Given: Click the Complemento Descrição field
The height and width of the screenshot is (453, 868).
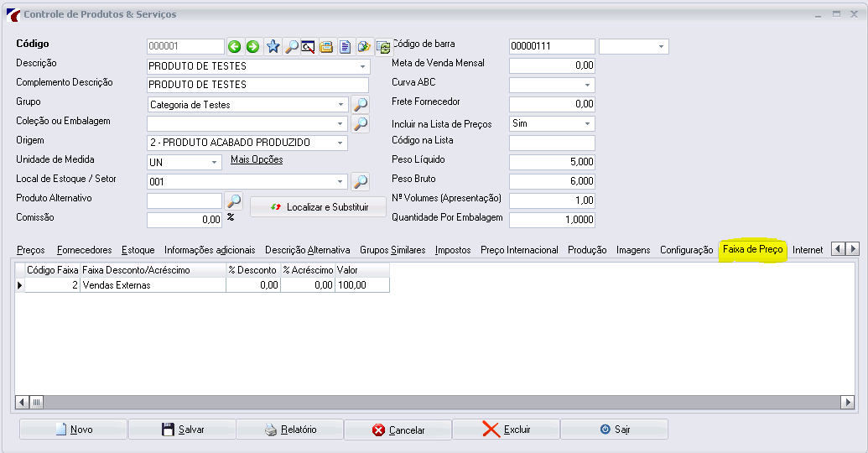Looking at the screenshot, I should point(258,85).
